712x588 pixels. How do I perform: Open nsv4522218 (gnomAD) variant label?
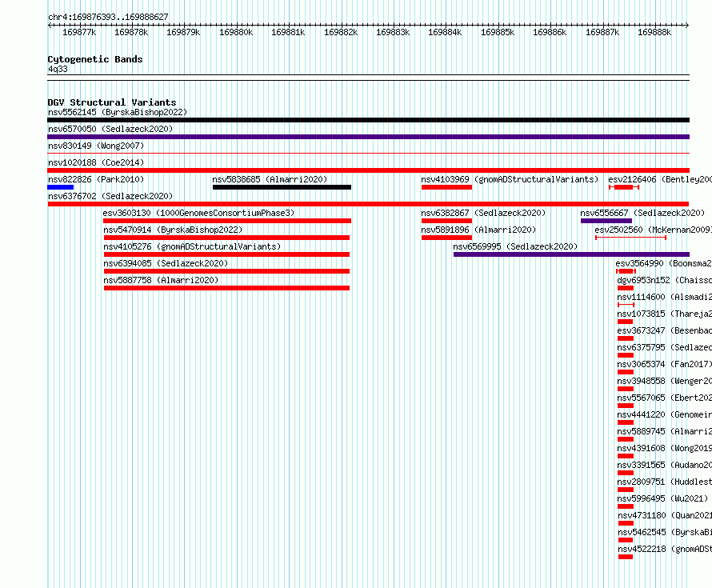pyautogui.click(x=665, y=549)
